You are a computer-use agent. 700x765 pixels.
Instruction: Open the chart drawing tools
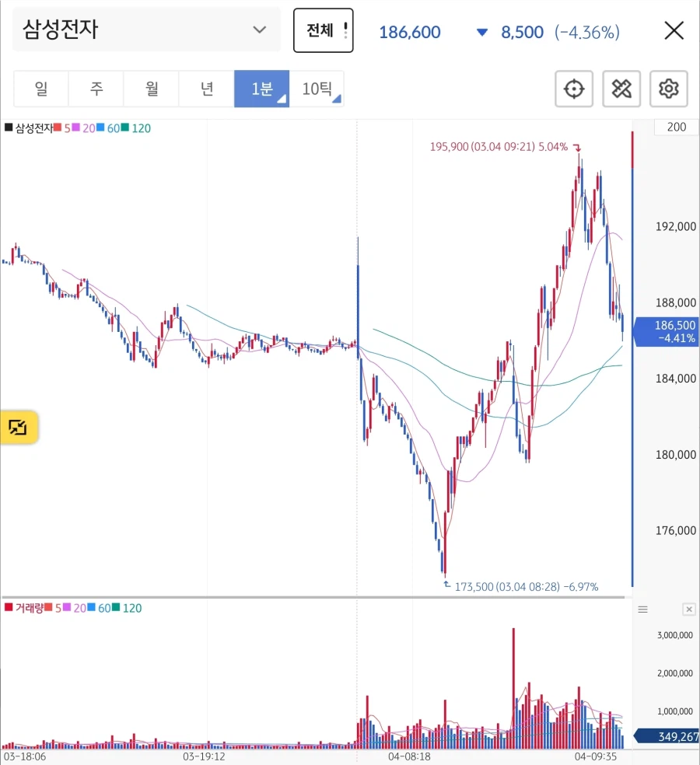[x=621, y=89]
